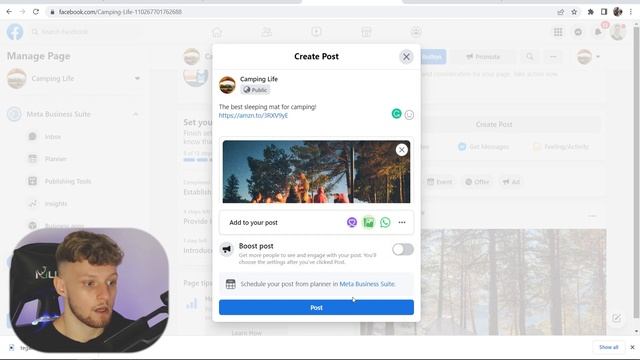Image resolution: width=640 pixels, height=360 pixels.
Task: Open Planner in the sidebar
Action: pyautogui.click(x=56, y=159)
